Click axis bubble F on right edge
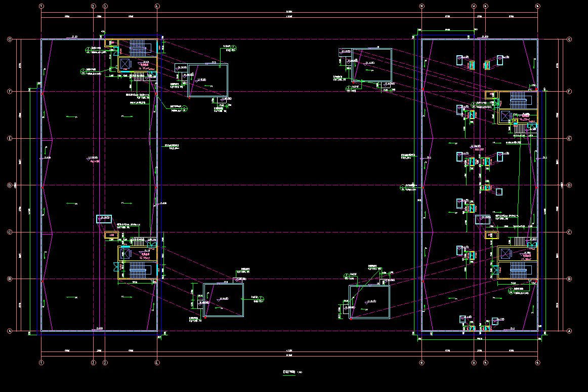 tap(569, 92)
